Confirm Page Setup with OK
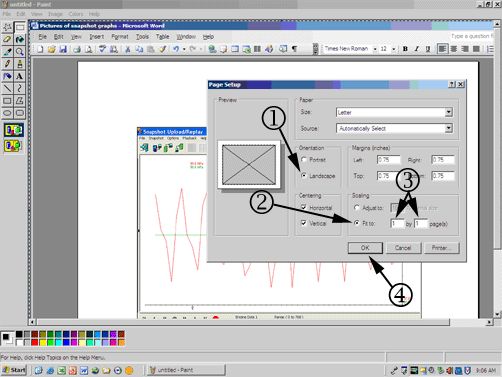 [x=365, y=248]
